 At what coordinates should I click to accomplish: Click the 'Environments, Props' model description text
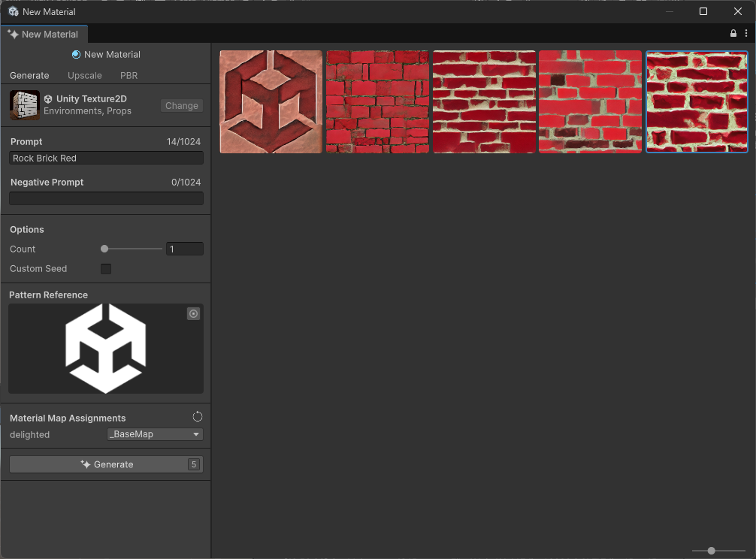[x=87, y=111]
